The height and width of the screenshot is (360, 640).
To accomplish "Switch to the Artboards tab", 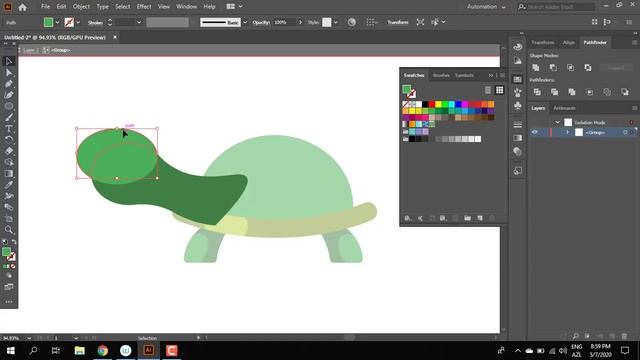I will (x=564, y=108).
